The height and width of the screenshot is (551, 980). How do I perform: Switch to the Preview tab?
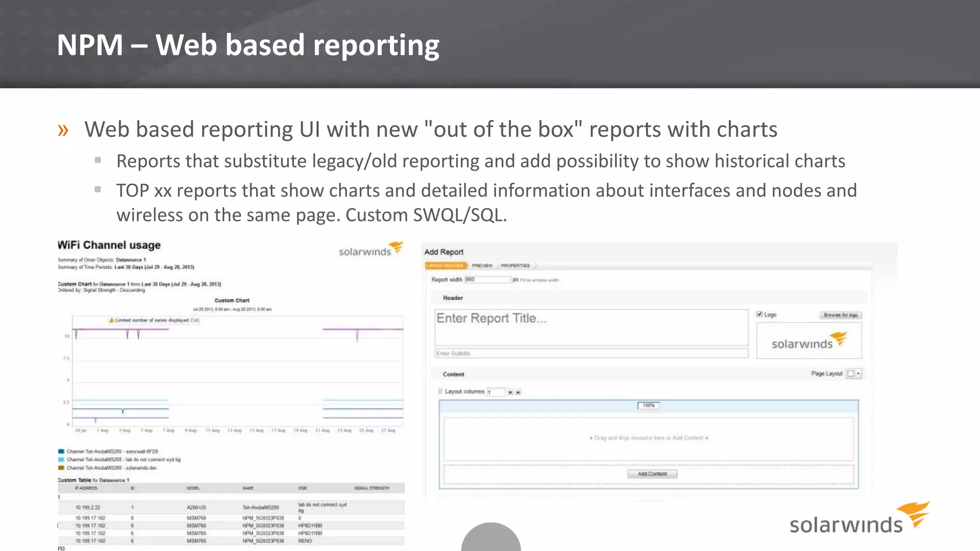pos(482,265)
